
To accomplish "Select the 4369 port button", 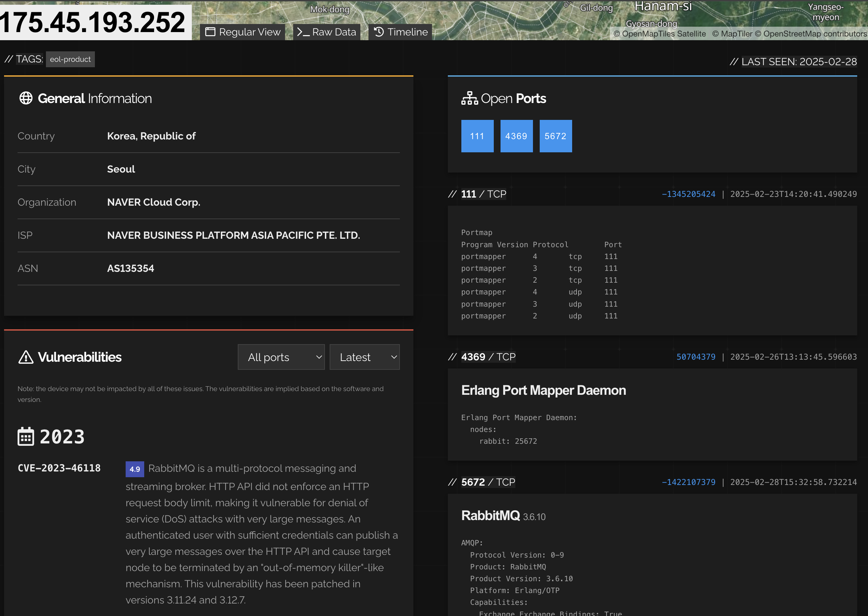I will 516,136.
